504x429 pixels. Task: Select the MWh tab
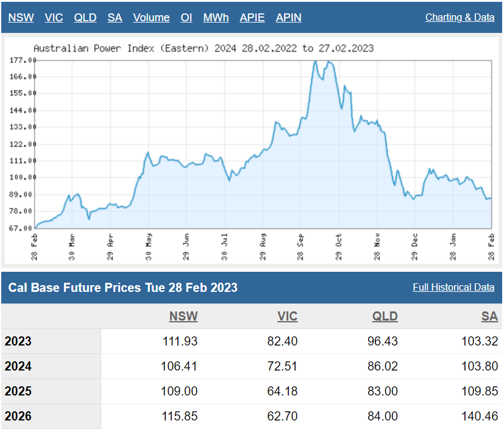click(x=216, y=18)
